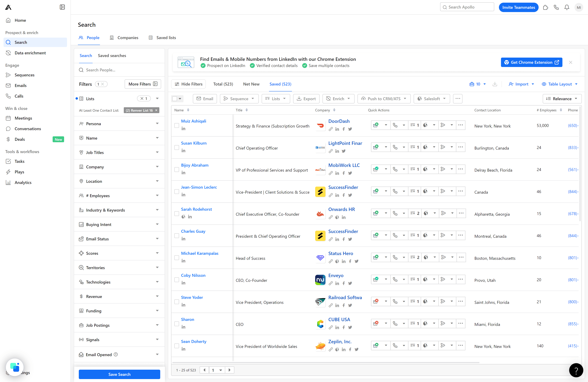Viewport: 588px width, 382px height.
Task: Open the DoorDash company link
Action: 339,121
